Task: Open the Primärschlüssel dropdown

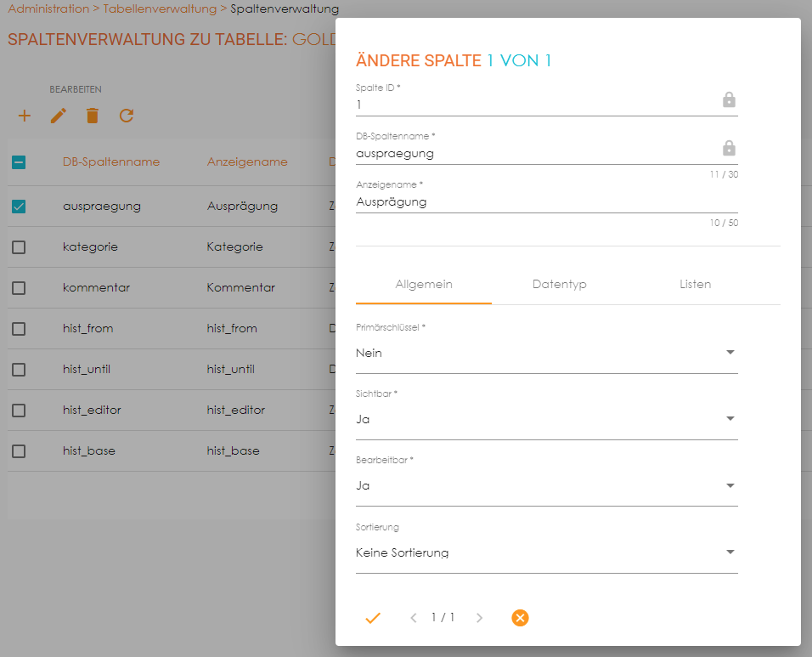Action: pos(546,353)
